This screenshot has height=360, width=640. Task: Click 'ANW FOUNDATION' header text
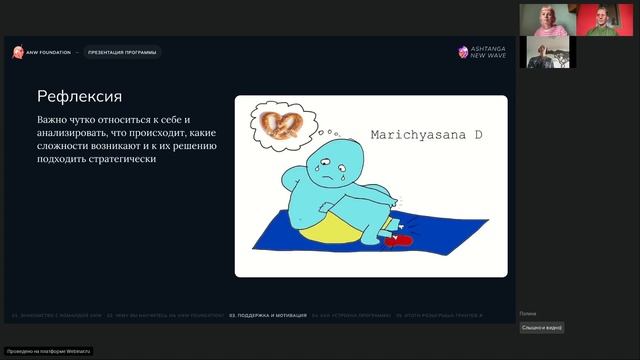coord(48,52)
